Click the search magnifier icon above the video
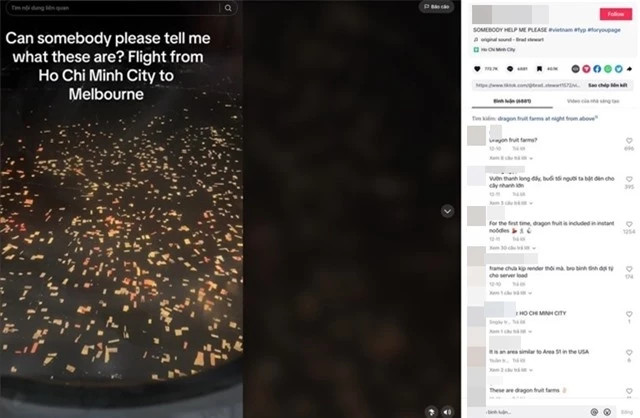This screenshot has width=640, height=418. tap(228, 8)
